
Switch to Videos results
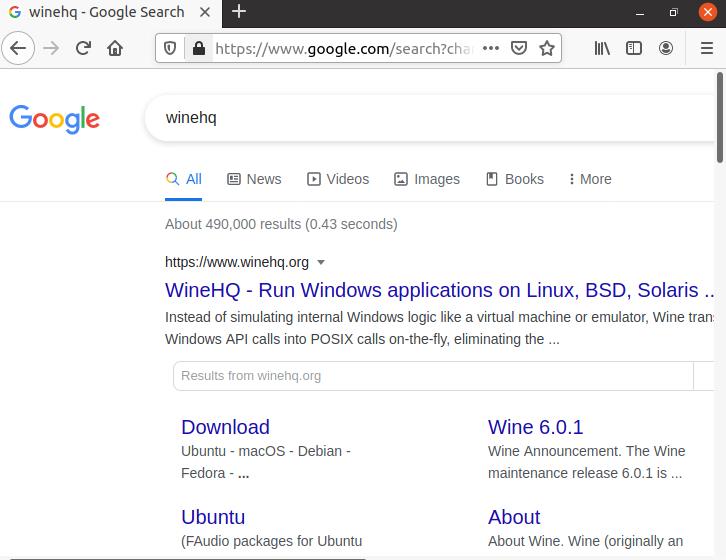pyautogui.click(x=338, y=179)
